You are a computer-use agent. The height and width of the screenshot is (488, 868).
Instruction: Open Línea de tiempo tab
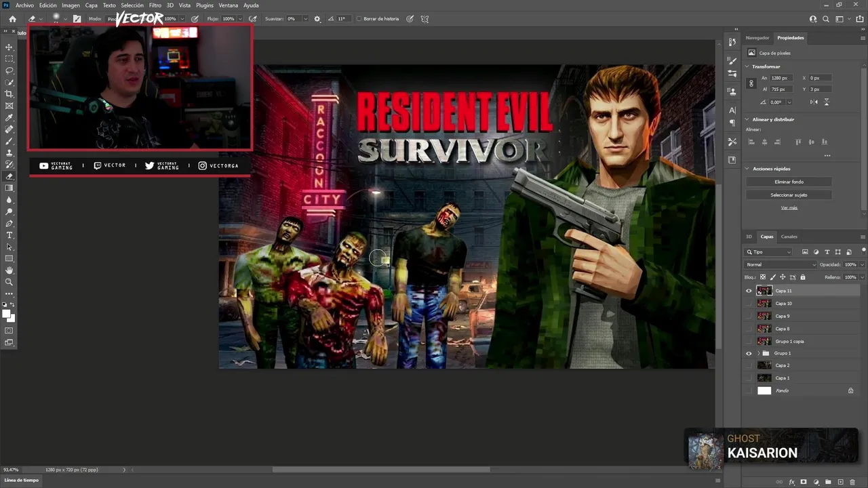[22, 480]
